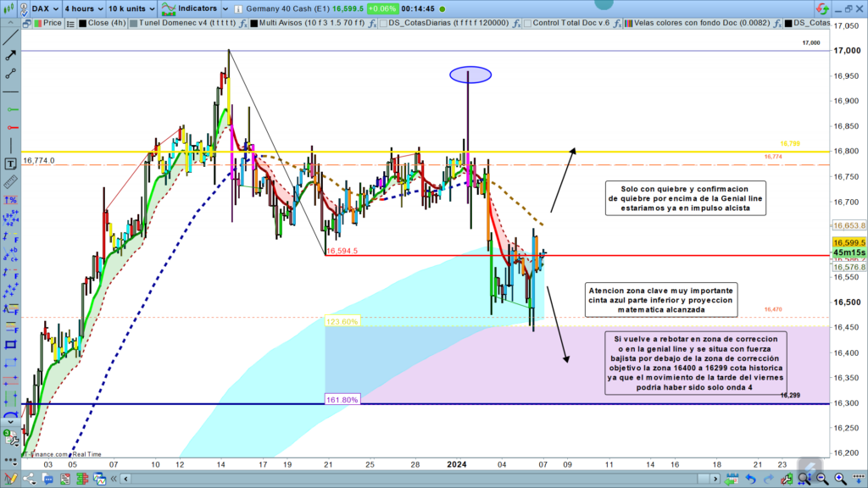The height and width of the screenshot is (488, 868).
Task: Select the arrow line drawing tool
Action: coord(11,55)
